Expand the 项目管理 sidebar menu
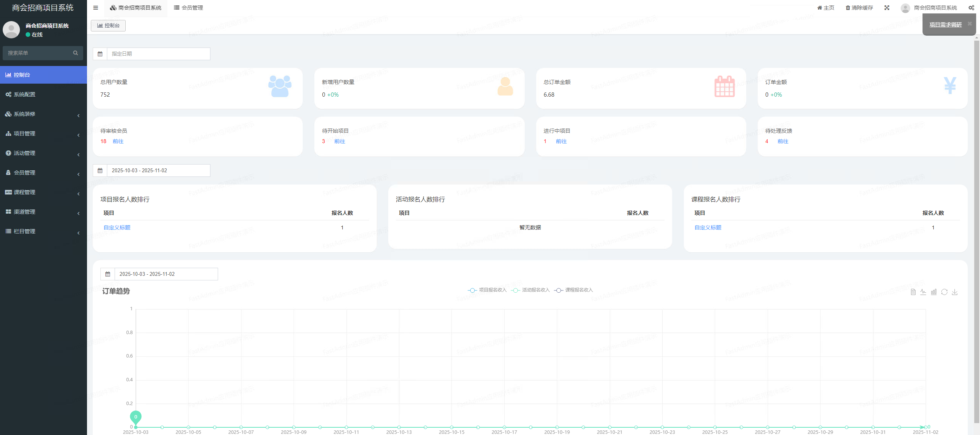980x435 pixels. click(43, 133)
